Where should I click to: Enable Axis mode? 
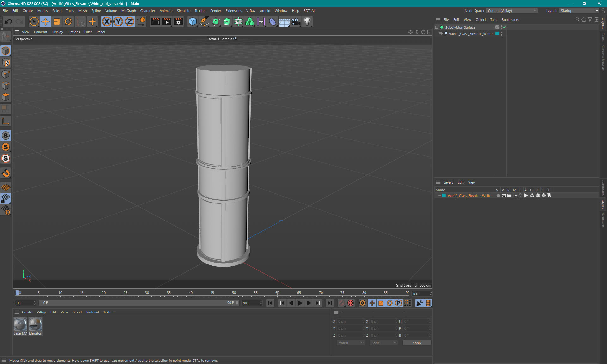tap(6, 121)
